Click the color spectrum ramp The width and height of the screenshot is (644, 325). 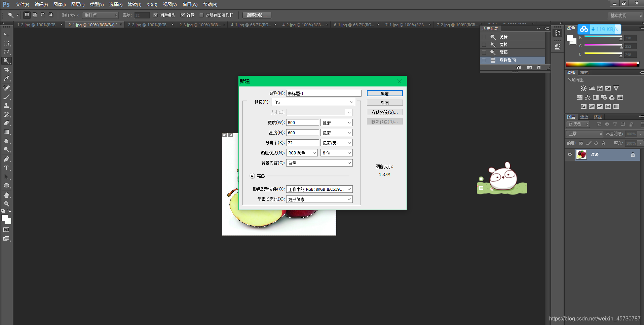602,64
